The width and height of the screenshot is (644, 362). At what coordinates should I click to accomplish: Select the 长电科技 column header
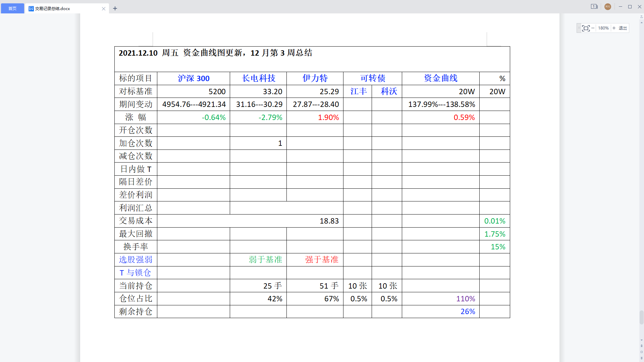[258, 78]
